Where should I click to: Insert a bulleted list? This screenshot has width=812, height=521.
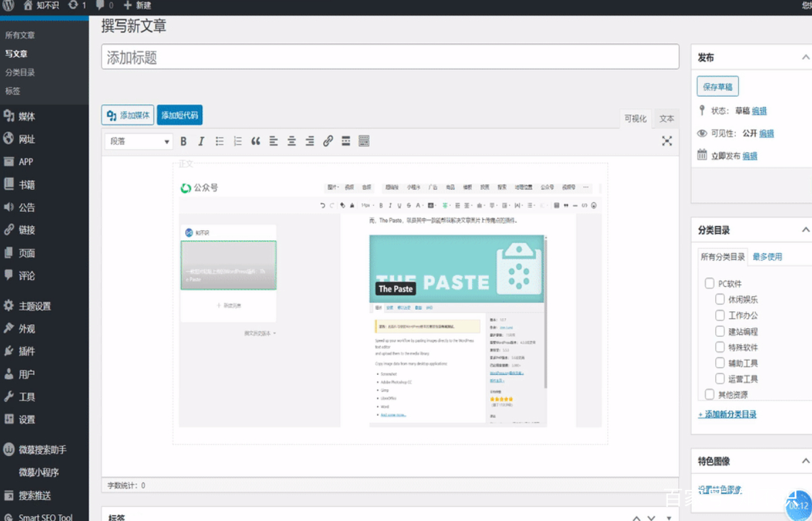coord(219,141)
